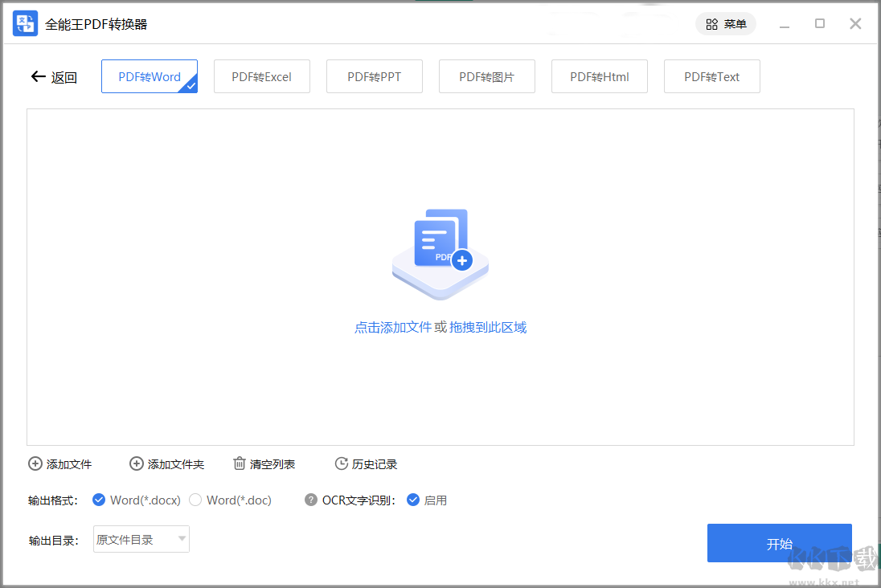Screen dimensions: 881x588
Task: Select the Word(*.doc) output format
Action: click(x=195, y=500)
